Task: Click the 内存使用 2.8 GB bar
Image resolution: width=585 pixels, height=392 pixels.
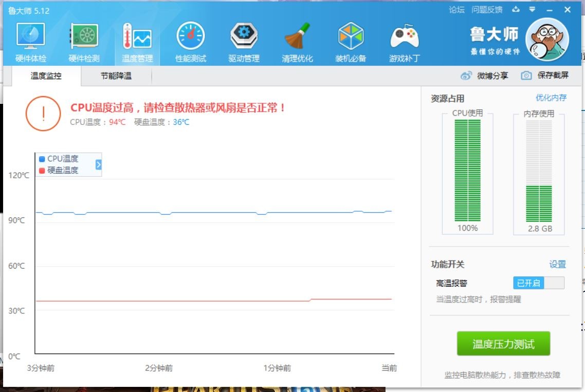Action: [x=539, y=171]
